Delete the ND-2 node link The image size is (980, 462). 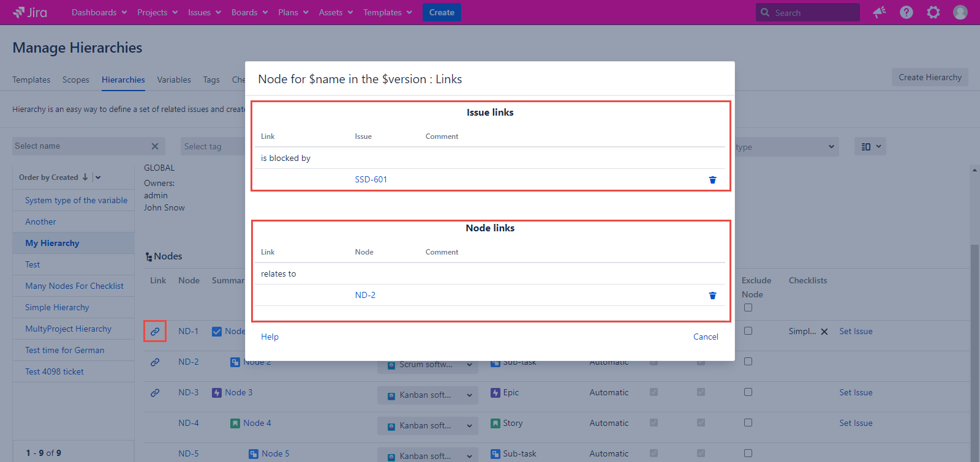click(x=712, y=296)
